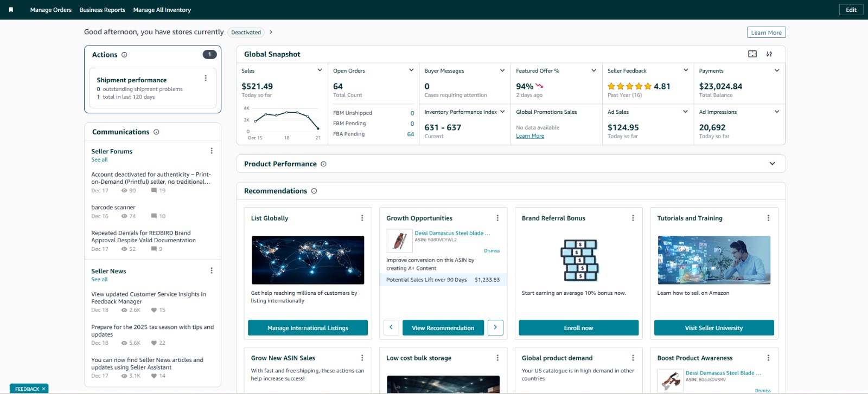Click See all under Seller Forums

(99, 160)
